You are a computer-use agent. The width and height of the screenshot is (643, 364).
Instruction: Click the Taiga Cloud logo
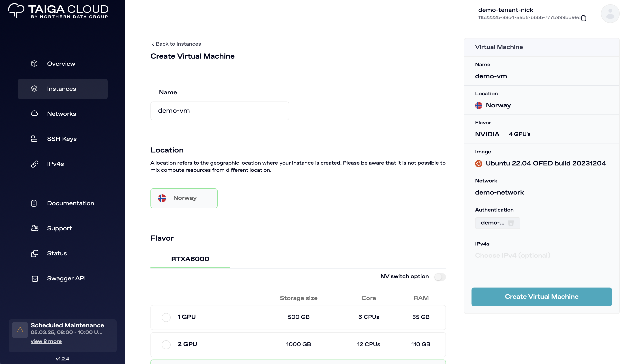point(58,11)
